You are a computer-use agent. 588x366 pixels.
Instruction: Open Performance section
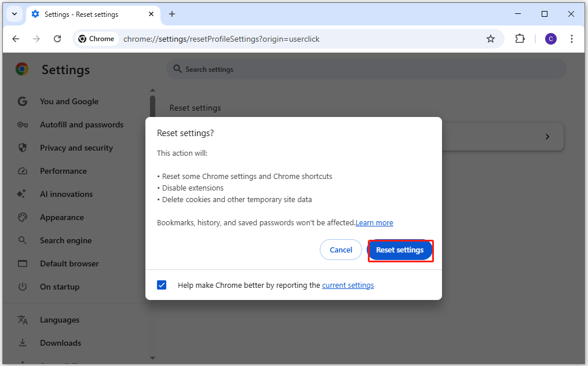63,171
